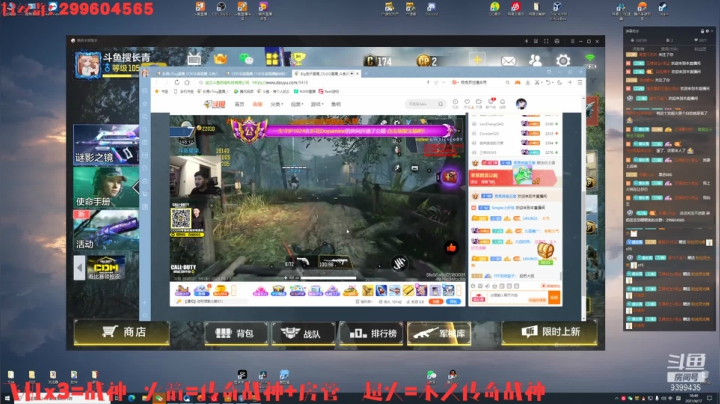Open the CDM tournament tile

106,268
